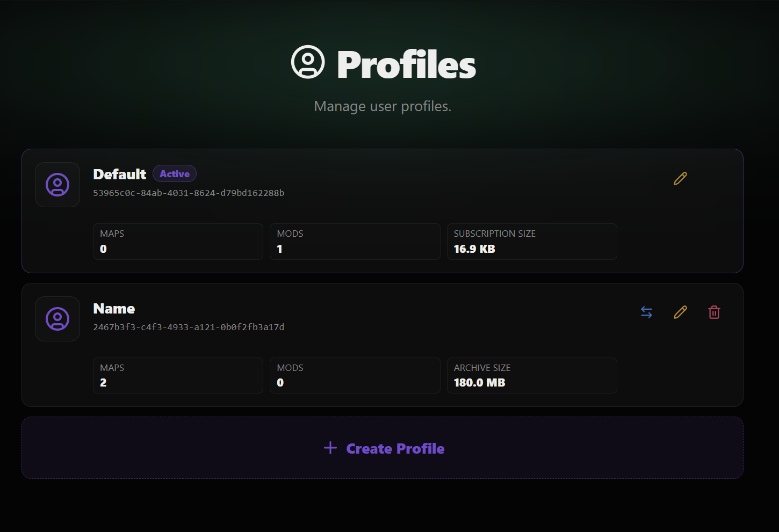Click the Active badge on the Default profile
This screenshot has height=532, width=779.
click(x=175, y=174)
